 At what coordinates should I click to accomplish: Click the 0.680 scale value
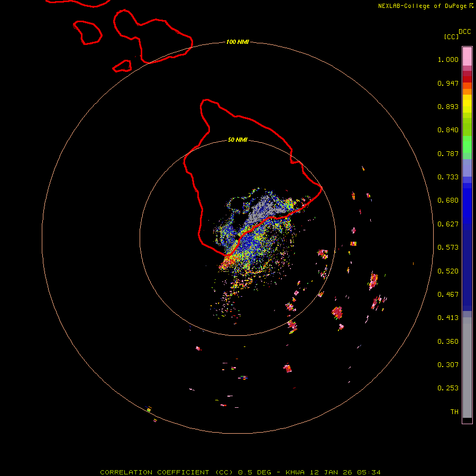tap(448, 200)
